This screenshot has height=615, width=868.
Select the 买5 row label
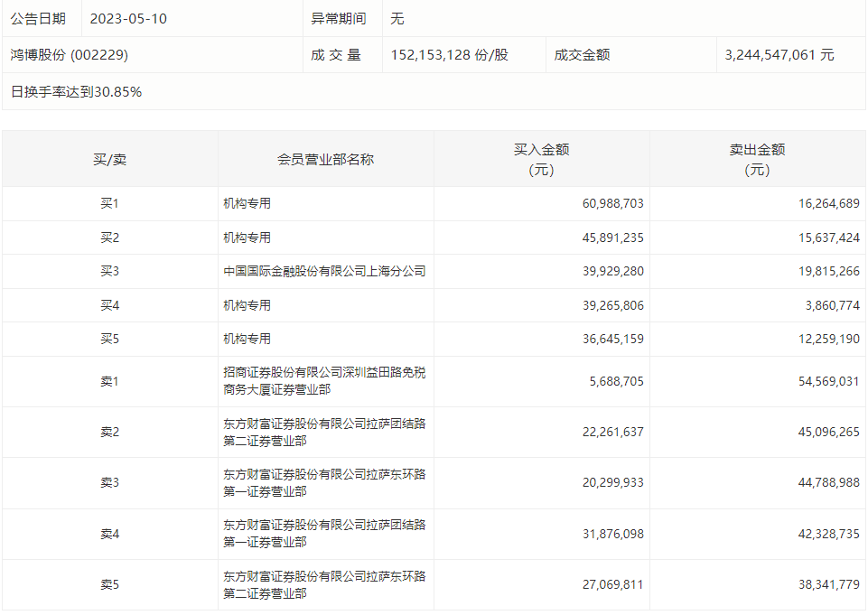click(x=109, y=339)
